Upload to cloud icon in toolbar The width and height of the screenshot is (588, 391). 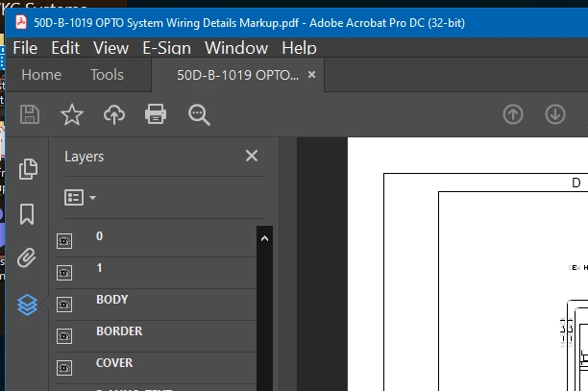(x=114, y=114)
